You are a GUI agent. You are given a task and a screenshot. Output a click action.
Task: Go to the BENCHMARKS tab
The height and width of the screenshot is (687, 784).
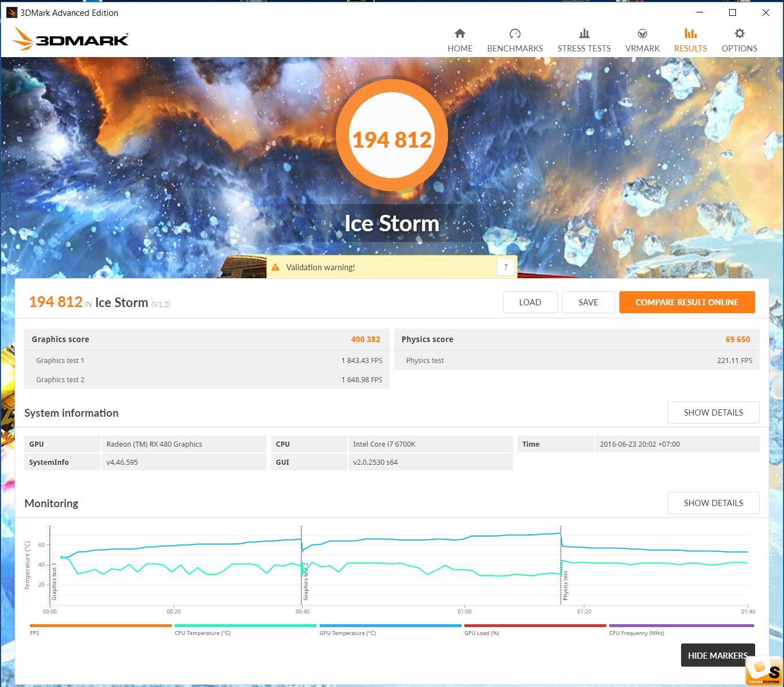coord(515,41)
